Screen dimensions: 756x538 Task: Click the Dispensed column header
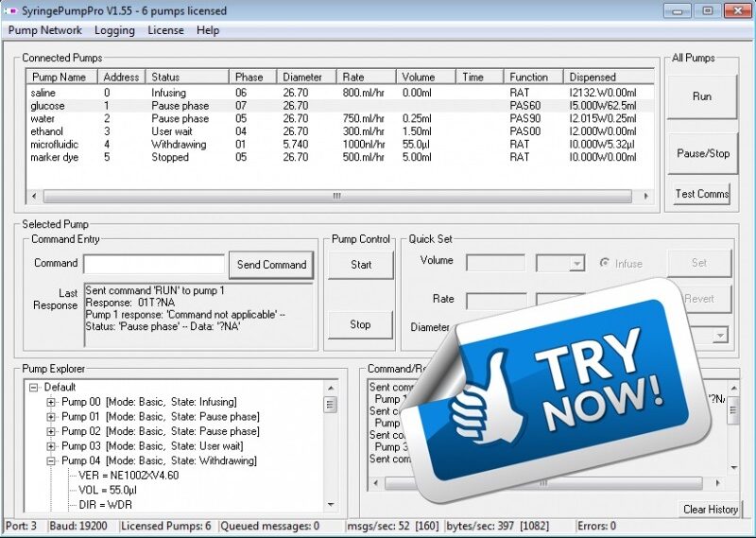pyautogui.click(x=609, y=78)
